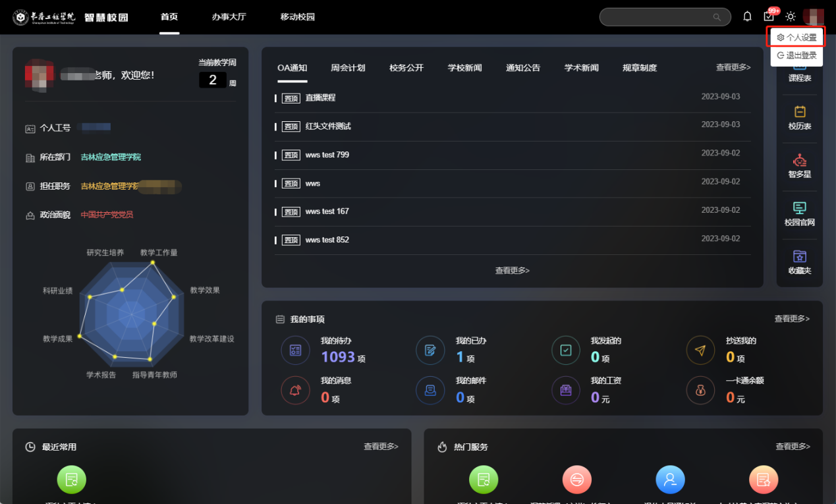Open the 学术新闻 tab
Screen dimensions: 836x504
pyautogui.click(x=581, y=68)
